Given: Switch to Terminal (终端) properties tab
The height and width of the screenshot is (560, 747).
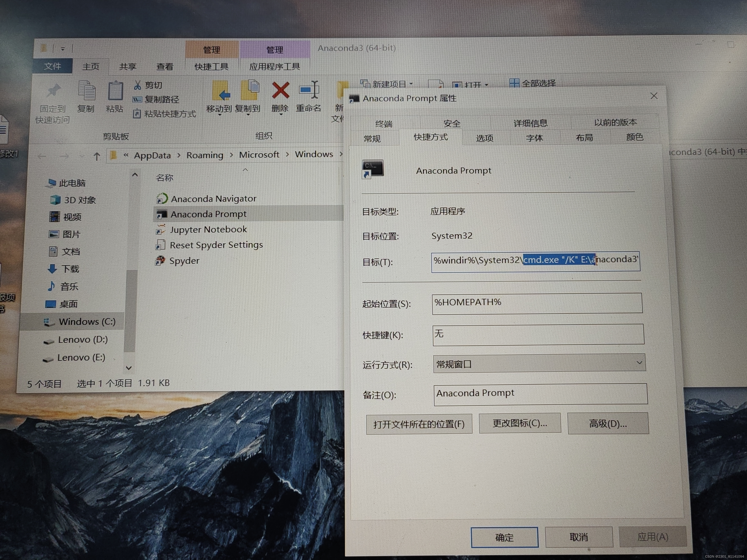Looking at the screenshot, I should click(384, 124).
